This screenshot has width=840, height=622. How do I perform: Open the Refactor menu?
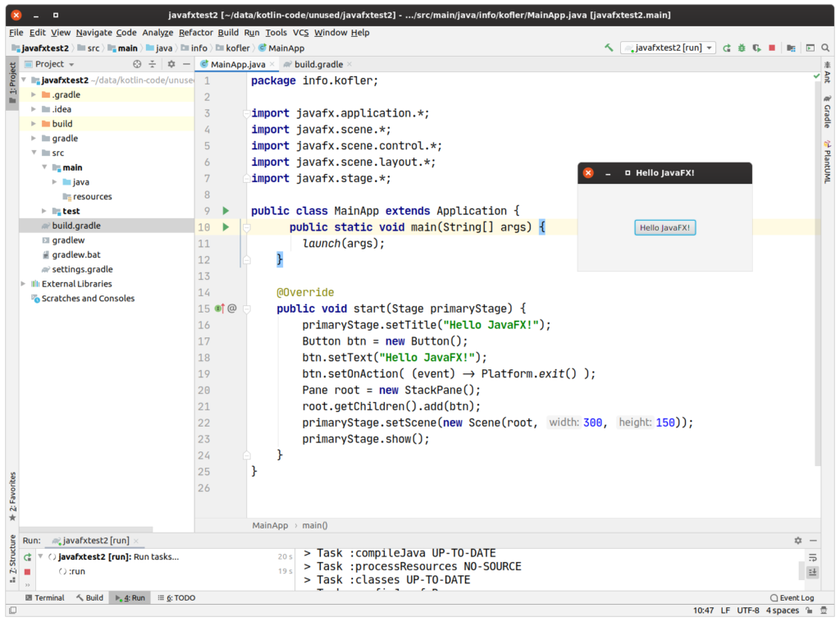coord(196,32)
